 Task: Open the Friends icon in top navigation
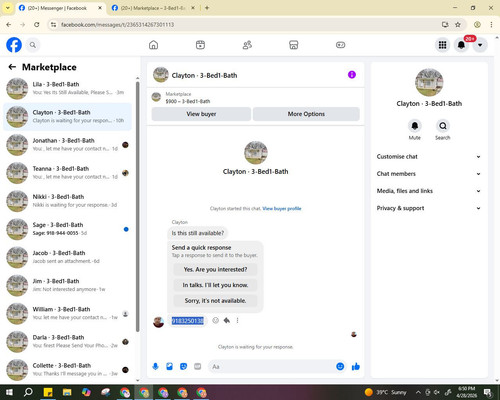point(247,45)
